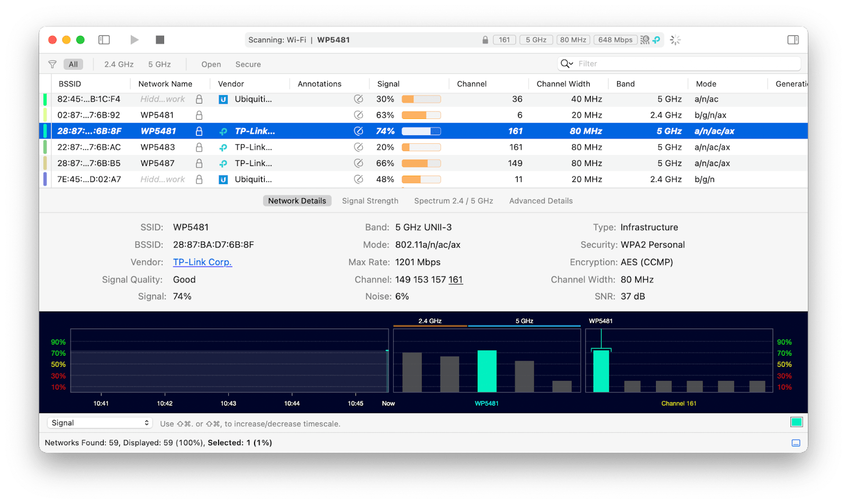Click the lock icon in the toolbar status

tap(485, 40)
